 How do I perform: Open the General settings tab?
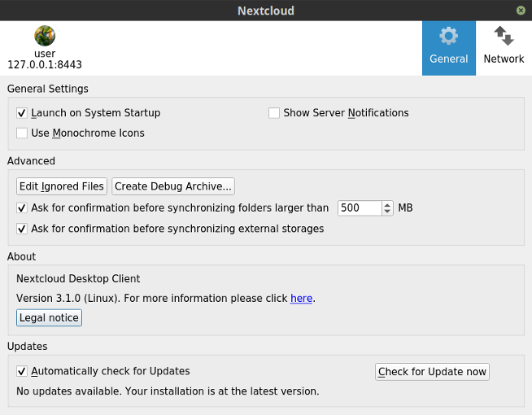click(x=448, y=48)
